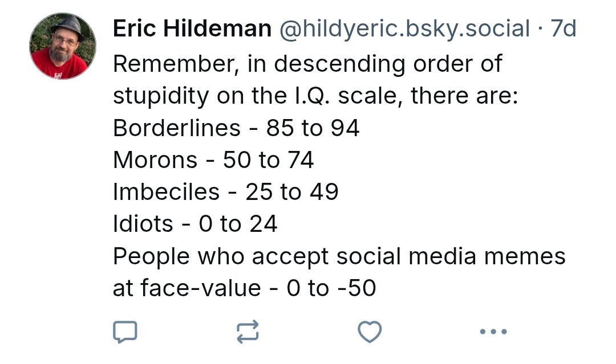
Task: Click the word 'memes' in the post
Action: click(525, 257)
